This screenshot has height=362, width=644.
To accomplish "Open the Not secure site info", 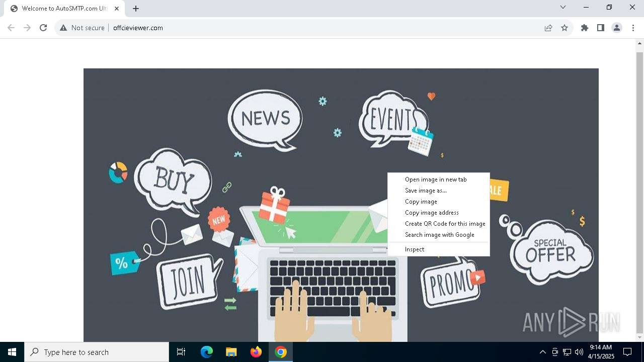I will [x=82, y=28].
